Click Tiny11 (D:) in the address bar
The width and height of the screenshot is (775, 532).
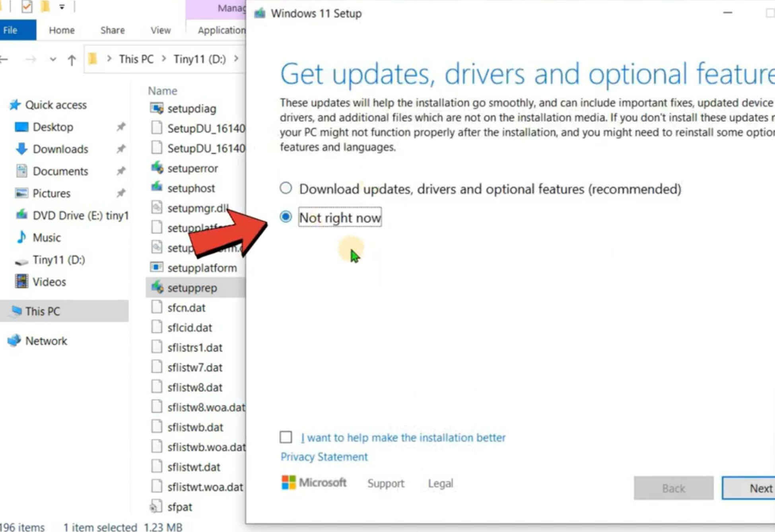coord(200,59)
